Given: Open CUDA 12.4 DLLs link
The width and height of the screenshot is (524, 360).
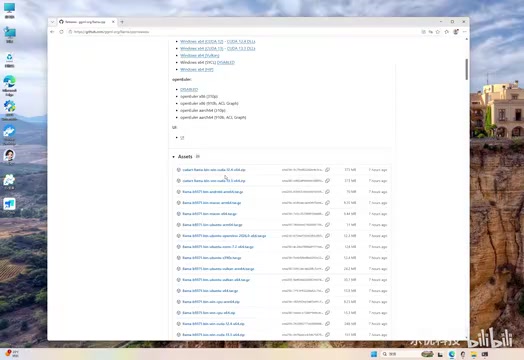Looking at the screenshot, I should (x=241, y=42).
